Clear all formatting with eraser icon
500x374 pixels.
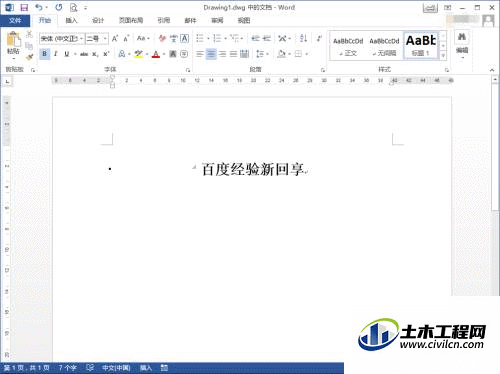(162, 39)
